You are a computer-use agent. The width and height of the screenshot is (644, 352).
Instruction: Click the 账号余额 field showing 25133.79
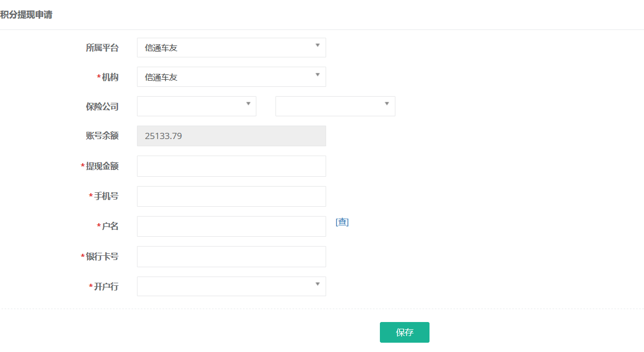click(x=231, y=136)
